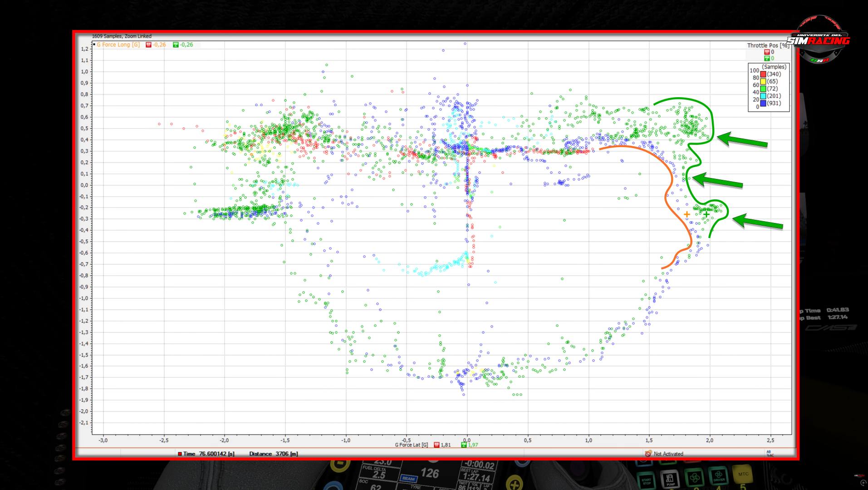
Task: Click the red lap icon under Throttle Pos
Action: 767,52
